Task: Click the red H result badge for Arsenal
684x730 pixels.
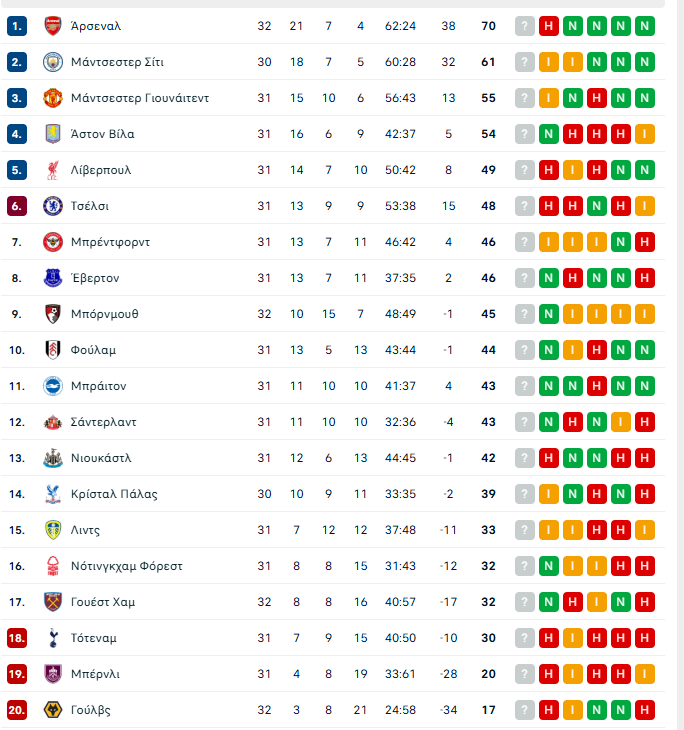Action: [x=549, y=26]
